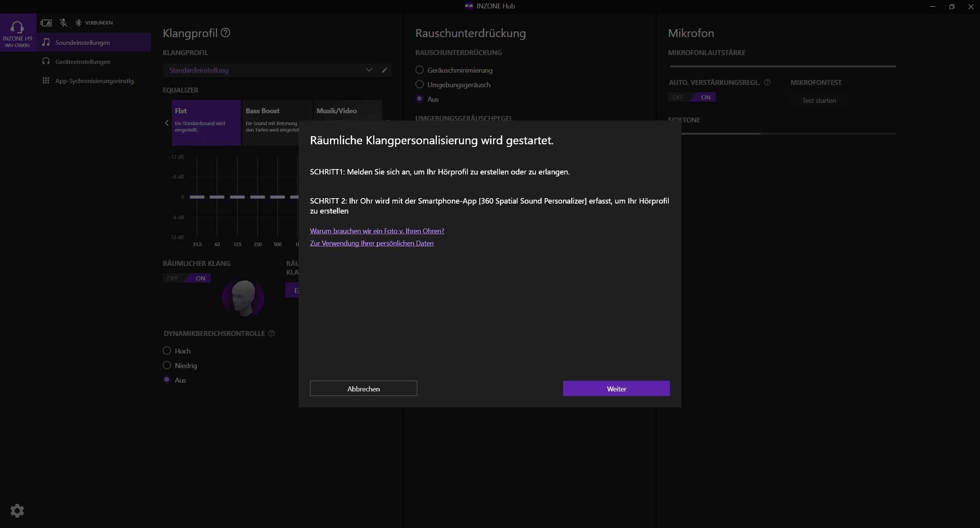Click the Weiter button in the dialog

616,389
